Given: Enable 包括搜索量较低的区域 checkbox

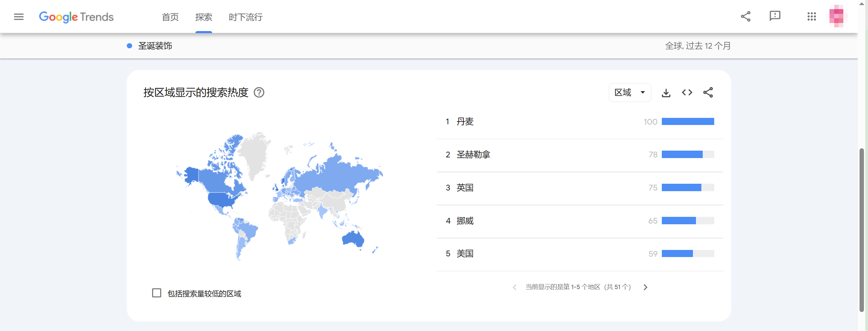Looking at the screenshot, I should [156, 293].
